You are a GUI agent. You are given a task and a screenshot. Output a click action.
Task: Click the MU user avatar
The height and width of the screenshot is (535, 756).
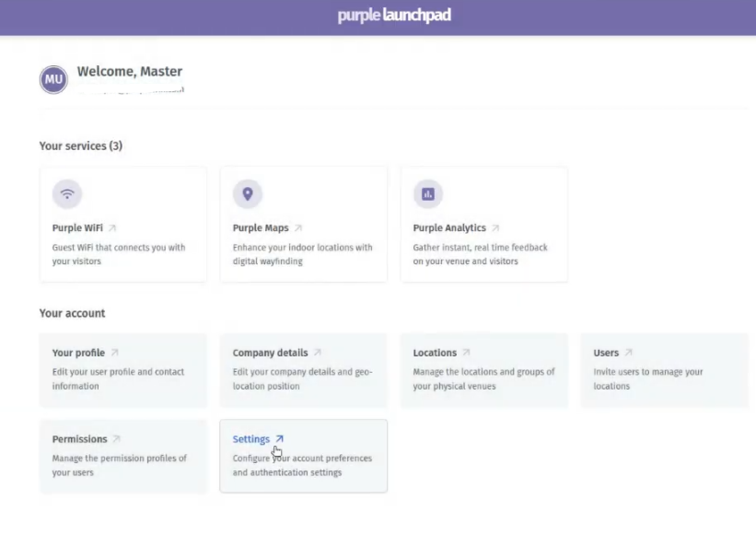tap(53, 79)
